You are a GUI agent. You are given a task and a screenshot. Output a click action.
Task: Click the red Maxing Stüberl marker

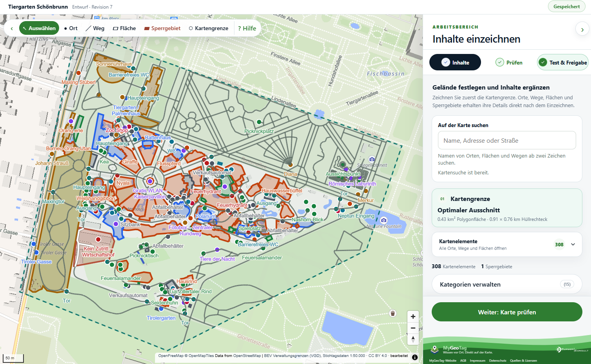78,73
